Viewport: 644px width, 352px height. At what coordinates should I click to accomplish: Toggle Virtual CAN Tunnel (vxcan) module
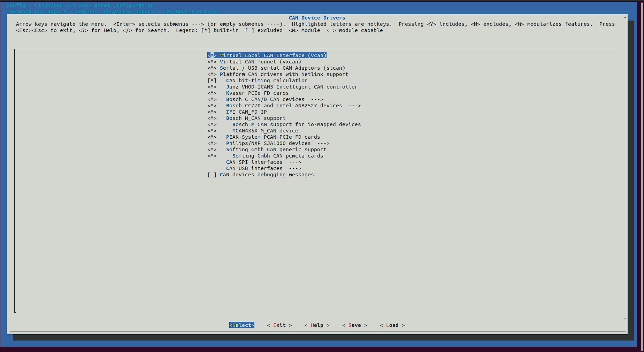[x=254, y=61]
